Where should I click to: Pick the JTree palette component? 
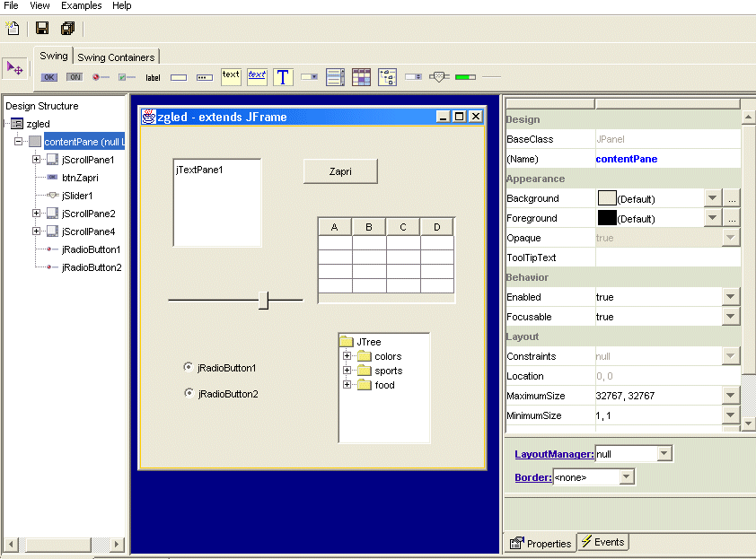[387, 77]
